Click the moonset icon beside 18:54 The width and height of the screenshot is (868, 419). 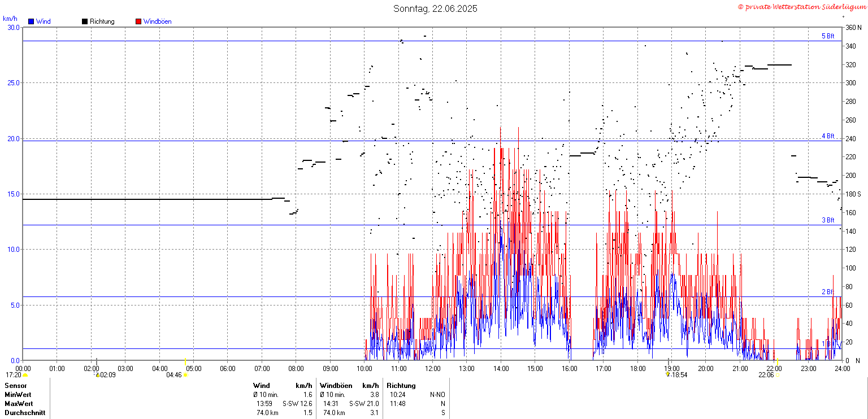click(x=667, y=374)
